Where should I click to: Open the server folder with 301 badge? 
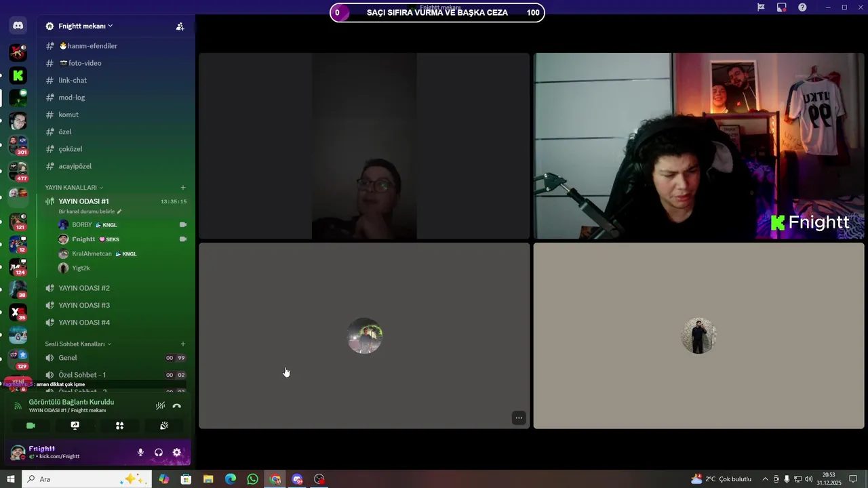(18, 144)
